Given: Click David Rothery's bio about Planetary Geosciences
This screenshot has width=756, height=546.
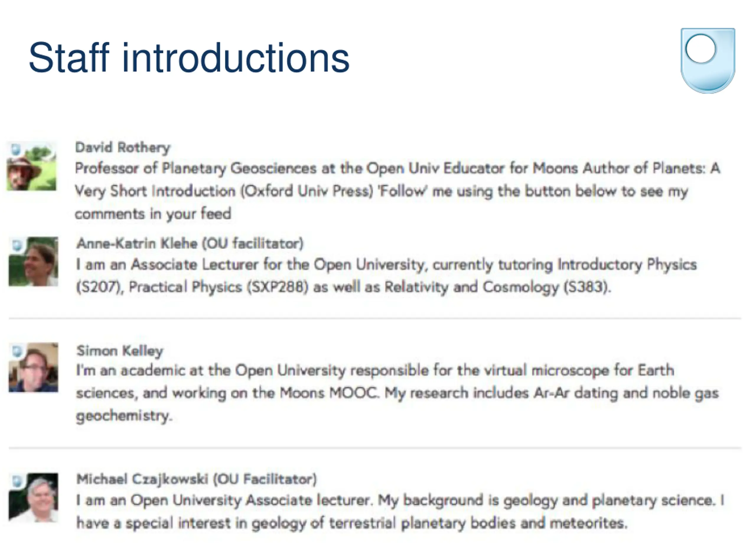Looking at the screenshot, I should click(x=398, y=191).
